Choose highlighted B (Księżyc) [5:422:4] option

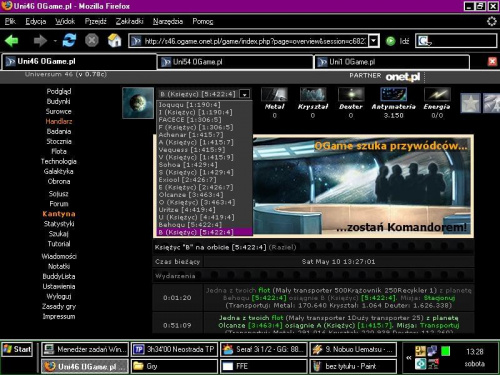(204, 232)
